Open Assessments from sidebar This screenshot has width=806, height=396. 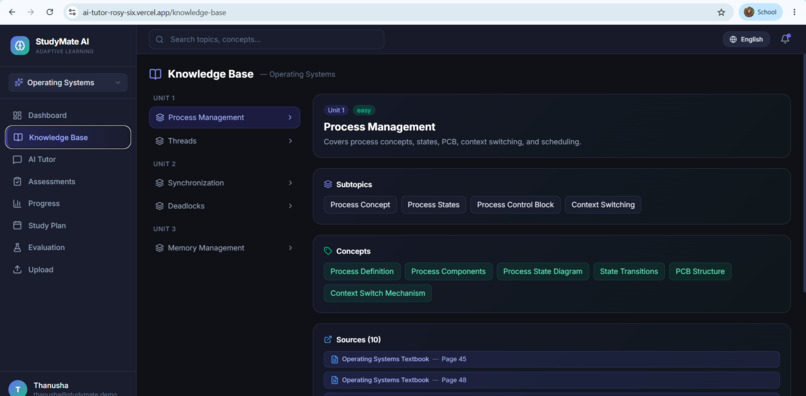(68, 182)
